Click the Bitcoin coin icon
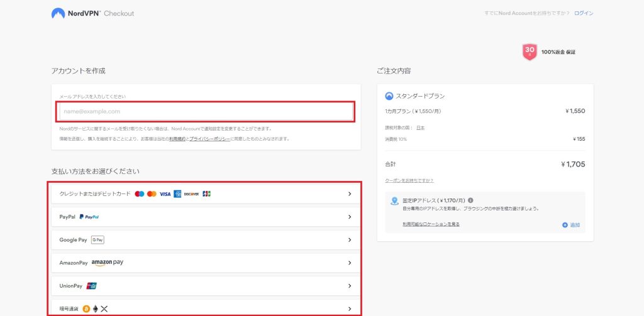The width and height of the screenshot is (644, 316). click(86, 308)
